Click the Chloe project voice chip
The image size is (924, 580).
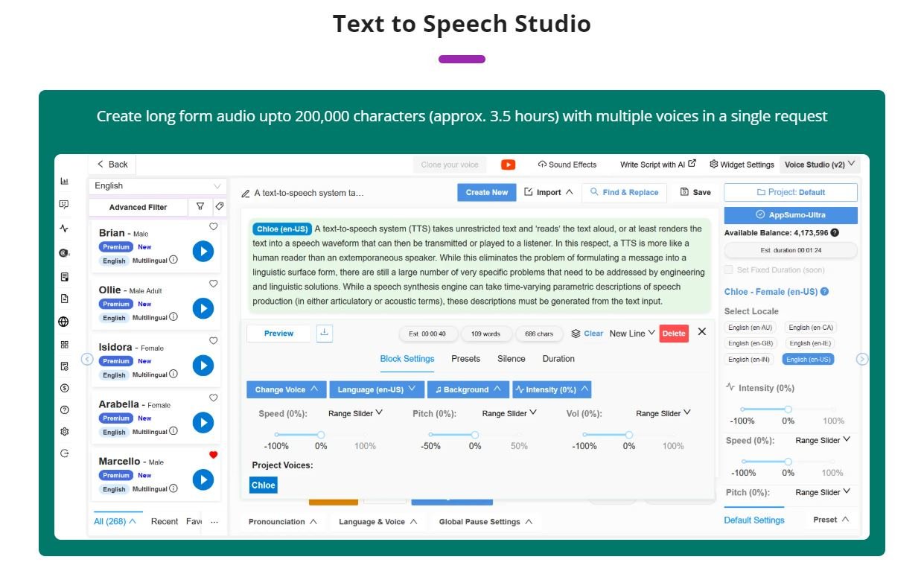pos(264,485)
